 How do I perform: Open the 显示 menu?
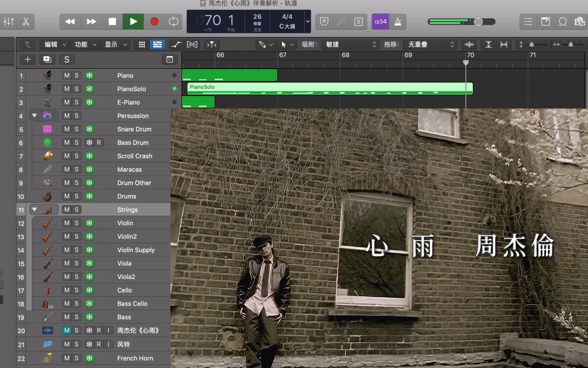click(116, 44)
